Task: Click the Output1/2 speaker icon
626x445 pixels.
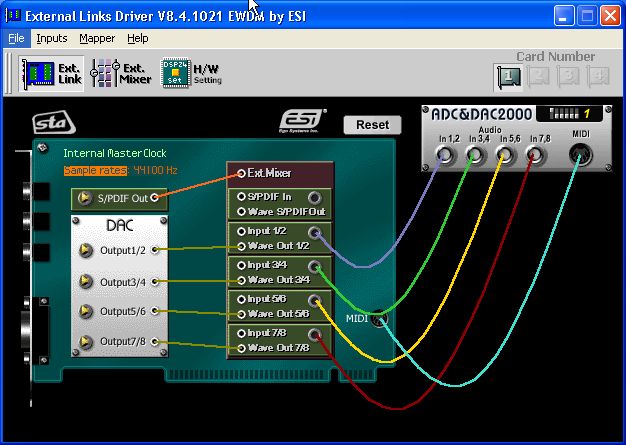Action: [x=85, y=250]
